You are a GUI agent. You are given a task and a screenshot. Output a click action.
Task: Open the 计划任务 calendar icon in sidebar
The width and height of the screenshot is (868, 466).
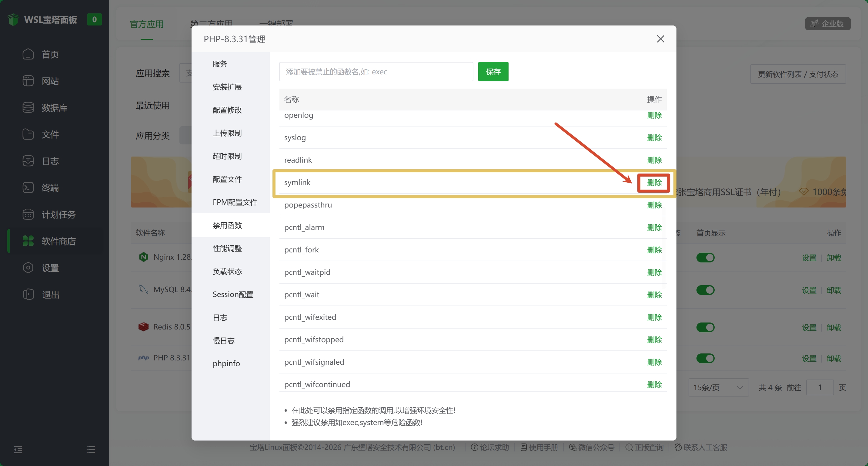point(28,214)
